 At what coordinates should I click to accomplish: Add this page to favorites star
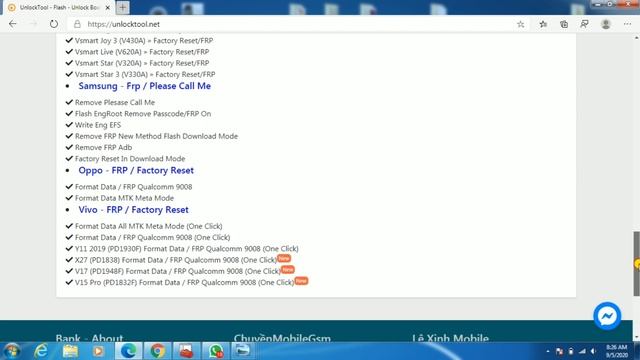520,24
